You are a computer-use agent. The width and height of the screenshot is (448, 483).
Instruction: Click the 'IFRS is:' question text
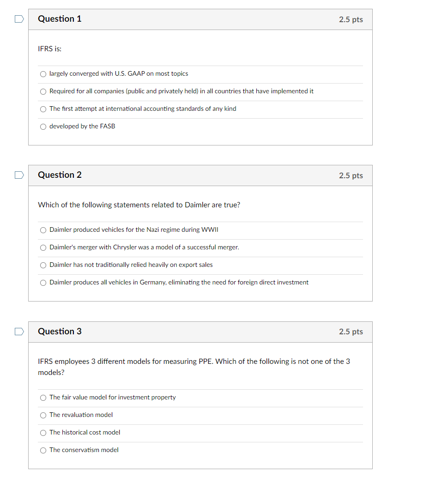point(49,48)
